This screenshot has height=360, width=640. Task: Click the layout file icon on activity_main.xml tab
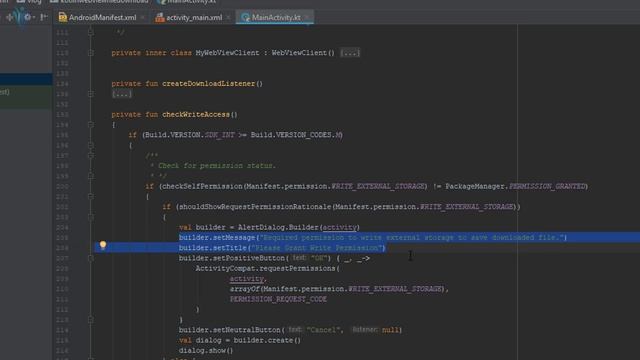click(160, 18)
